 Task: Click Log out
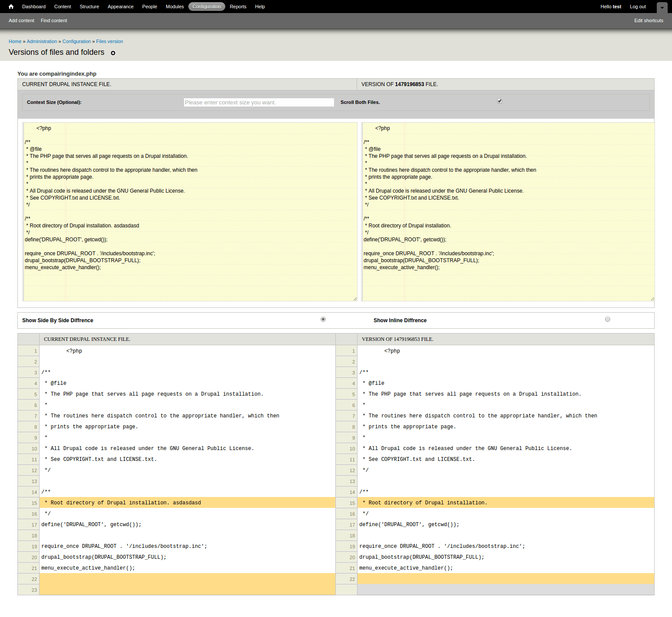(x=638, y=7)
